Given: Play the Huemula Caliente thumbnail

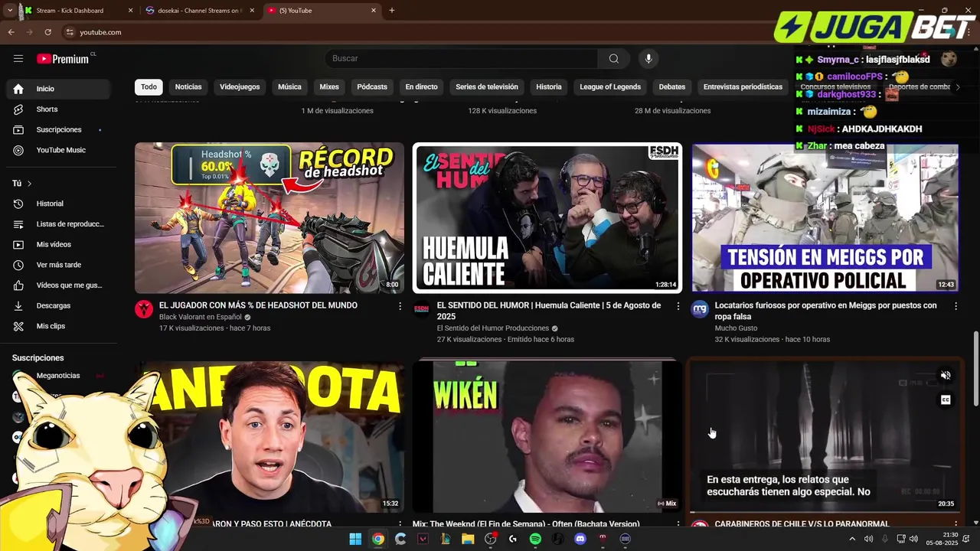Looking at the screenshot, I should [547, 218].
